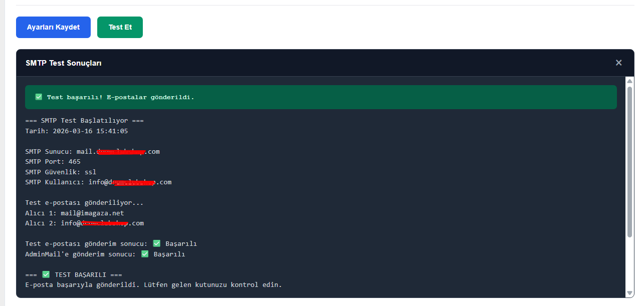Click the SMTP Kullanıcı username line
The image size is (644, 306).
pos(98,182)
